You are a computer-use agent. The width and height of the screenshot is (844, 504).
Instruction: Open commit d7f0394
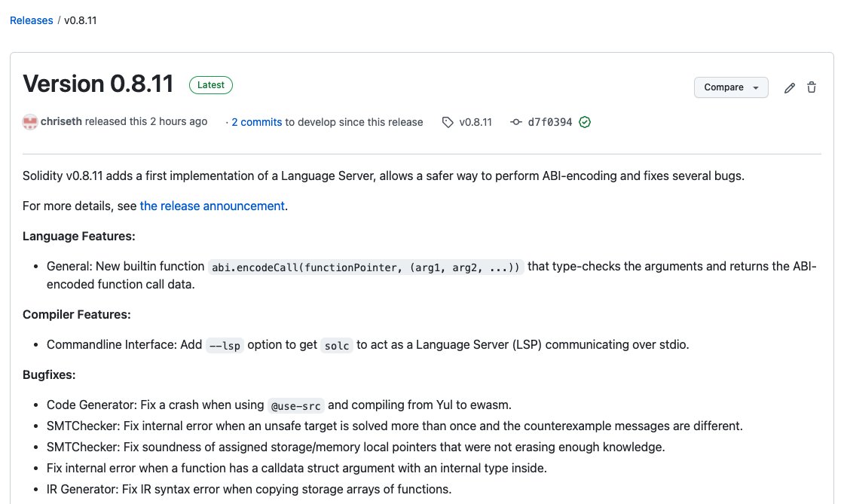(549, 122)
